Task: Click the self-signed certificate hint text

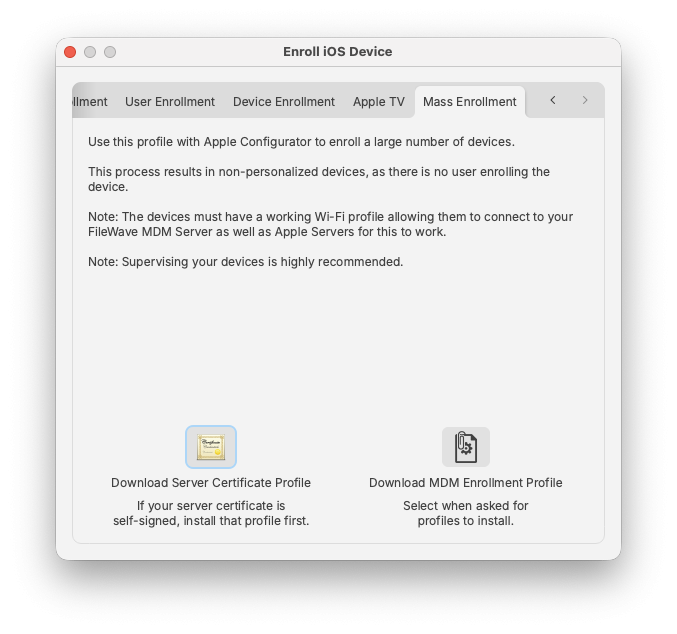Action: (x=211, y=513)
